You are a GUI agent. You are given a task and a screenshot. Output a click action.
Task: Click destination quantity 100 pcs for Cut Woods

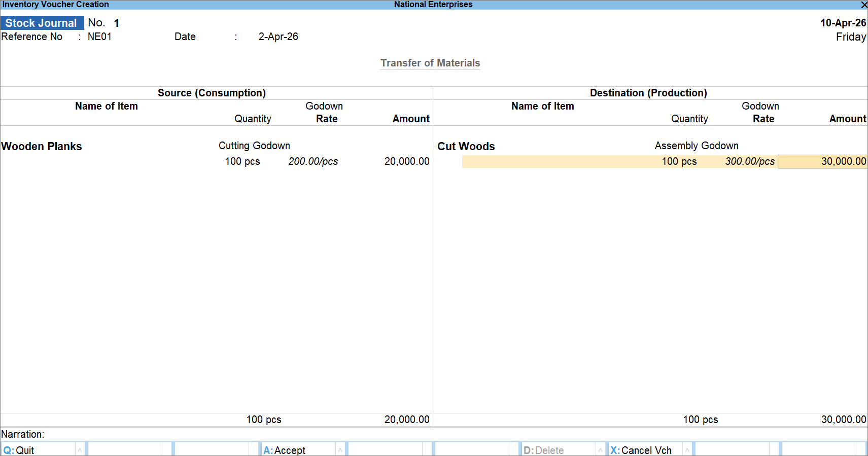click(679, 161)
